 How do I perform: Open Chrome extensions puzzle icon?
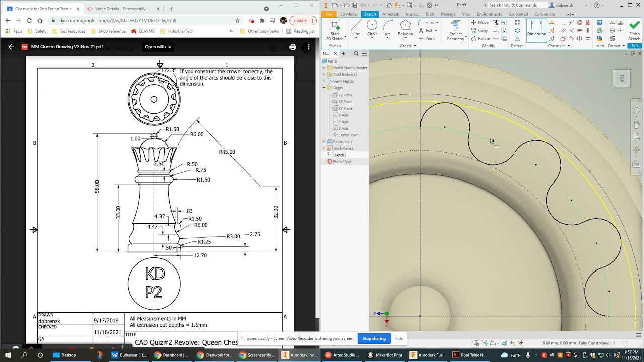(x=262, y=21)
